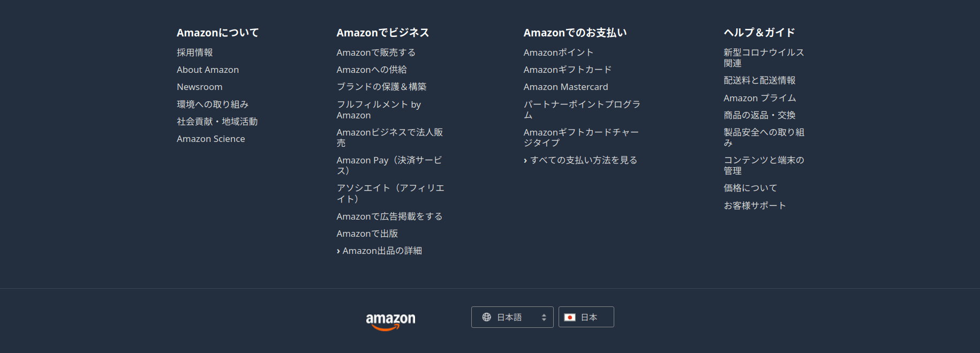Click the Amazon Mastercard link
Screen dimensions: 980x353
(x=566, y=87)
